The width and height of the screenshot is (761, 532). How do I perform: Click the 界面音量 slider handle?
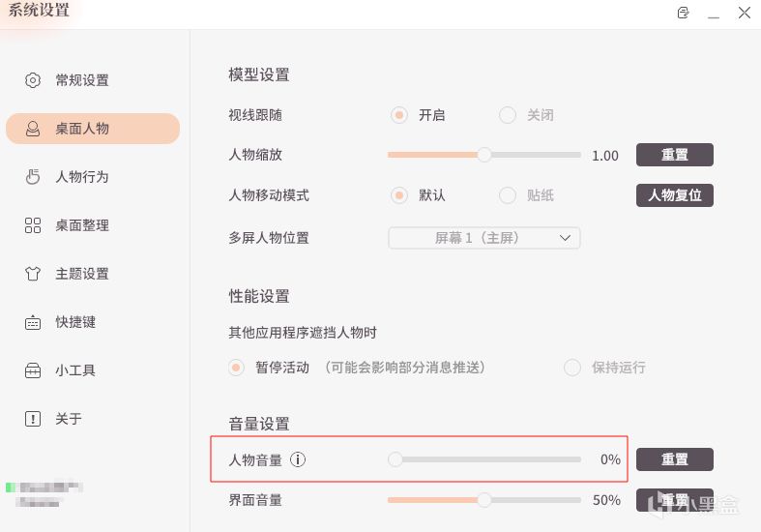coord(484,500)
